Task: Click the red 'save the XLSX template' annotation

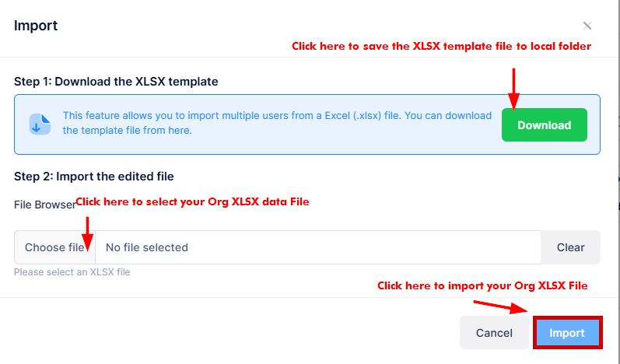Action: [441, 47]
